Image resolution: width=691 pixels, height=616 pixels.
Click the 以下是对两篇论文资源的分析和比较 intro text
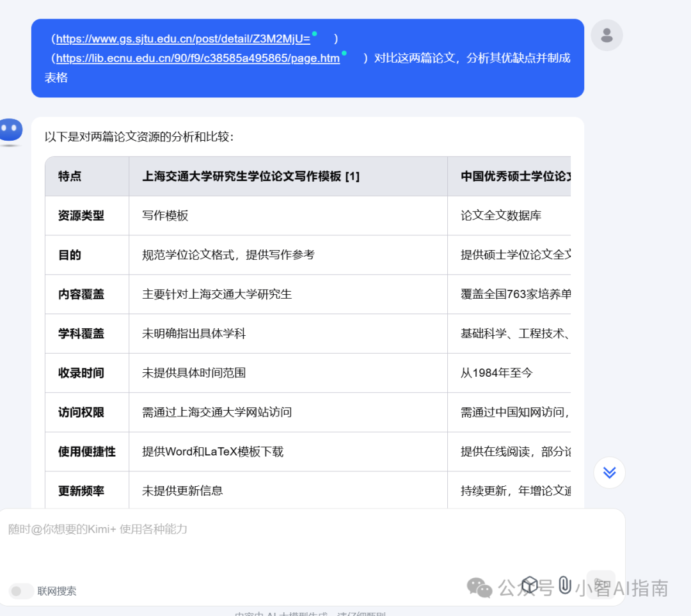pos(139,136)
